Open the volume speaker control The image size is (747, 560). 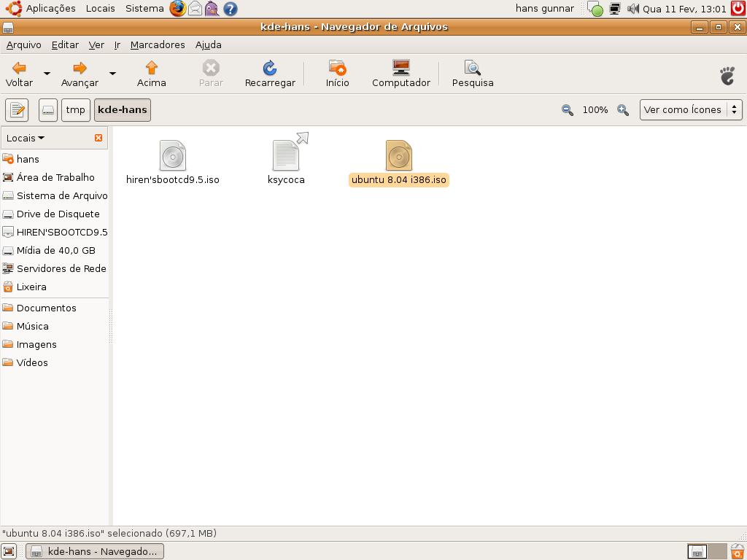tap(632, 9)
